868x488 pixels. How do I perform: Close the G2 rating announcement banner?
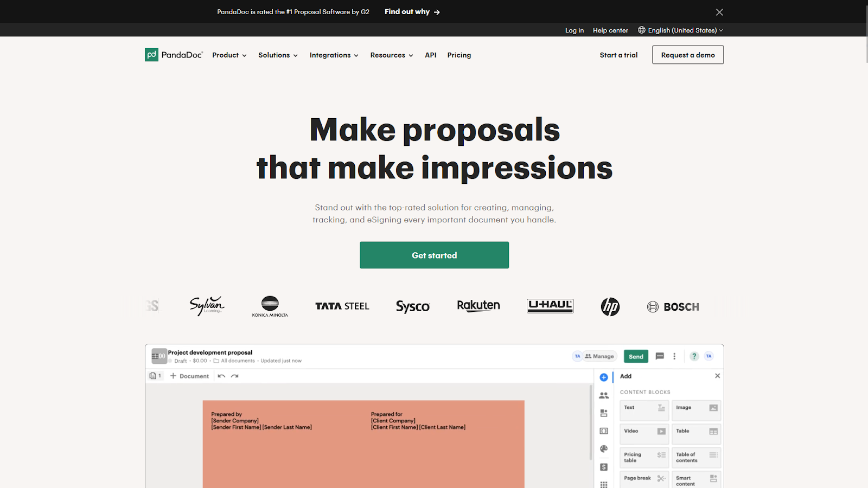pos(719,12)
